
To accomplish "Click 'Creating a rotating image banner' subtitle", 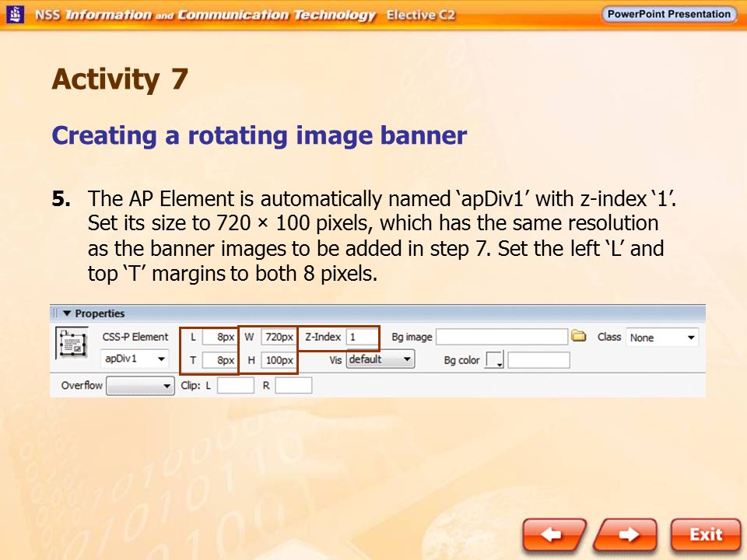I will (x=259, y=135).
